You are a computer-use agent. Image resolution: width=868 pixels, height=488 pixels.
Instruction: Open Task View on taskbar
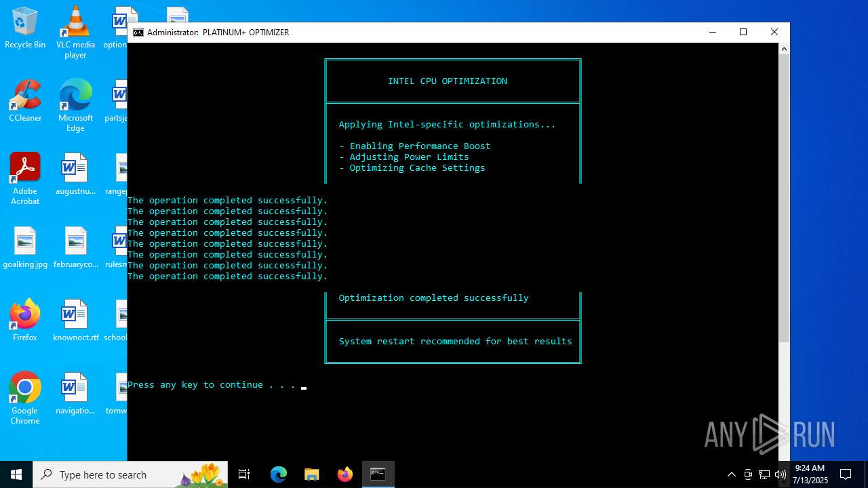click(x=244, y=474)
